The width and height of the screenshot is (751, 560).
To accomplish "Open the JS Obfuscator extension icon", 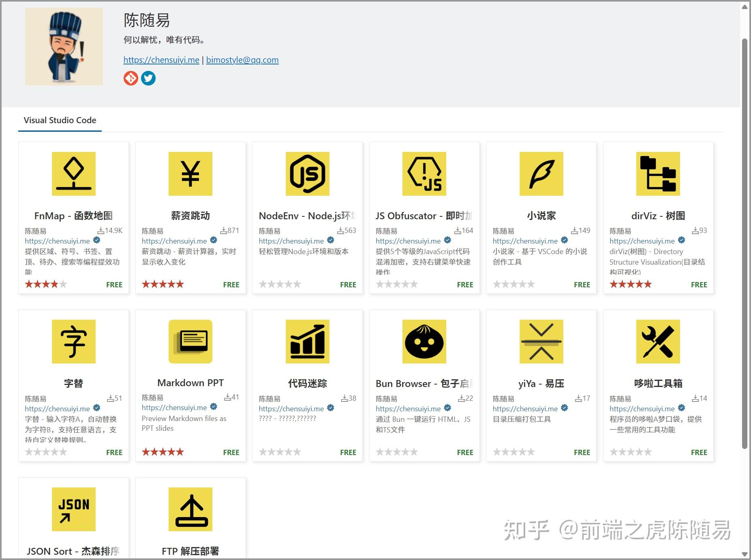I will tap(424, 173).
